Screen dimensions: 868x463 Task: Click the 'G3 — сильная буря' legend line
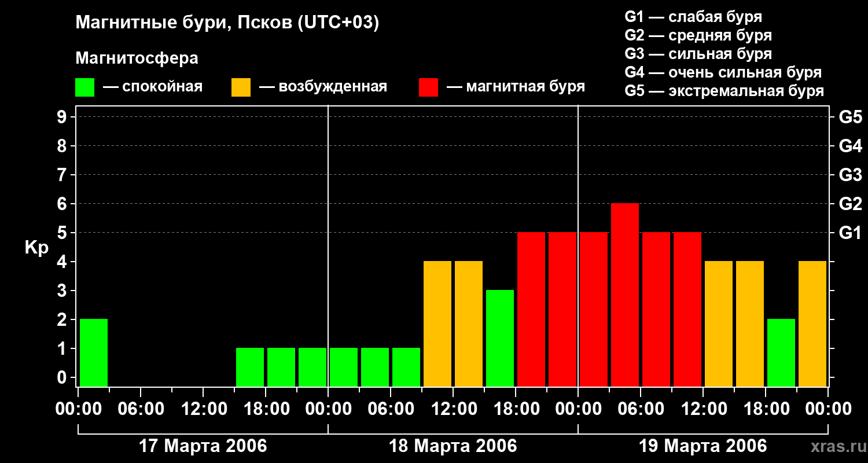(698, 54)
